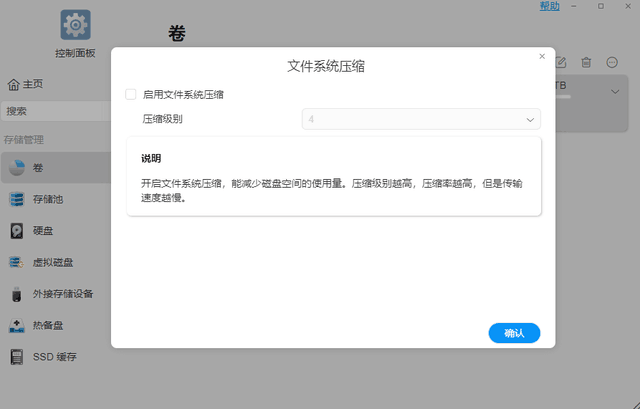Open the 硬盘 hard disk icon
This screenshot has width=640, height=409.
[17, 231]
